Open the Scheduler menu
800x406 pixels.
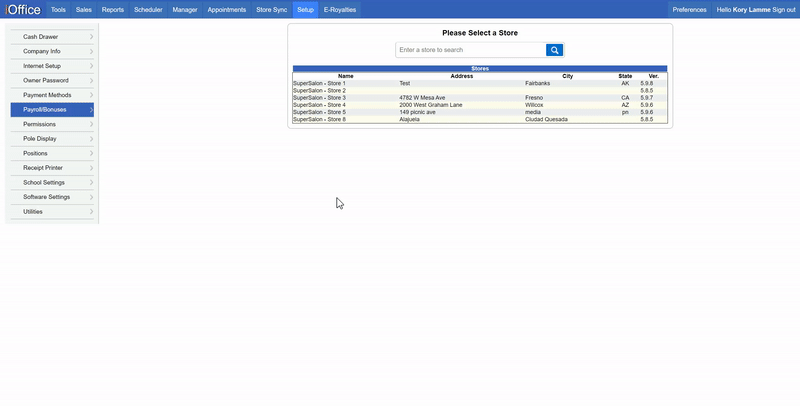point(148,10)
